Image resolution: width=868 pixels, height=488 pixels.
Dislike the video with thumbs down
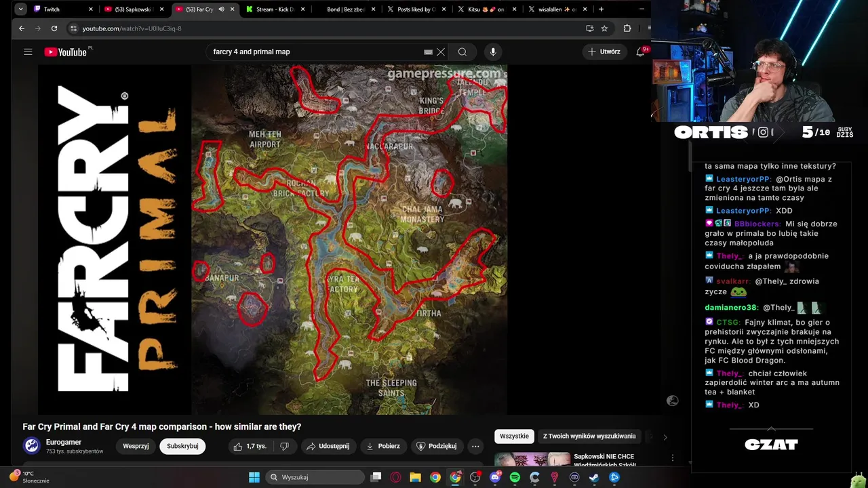pyautogui.click(x=285, y=446)
